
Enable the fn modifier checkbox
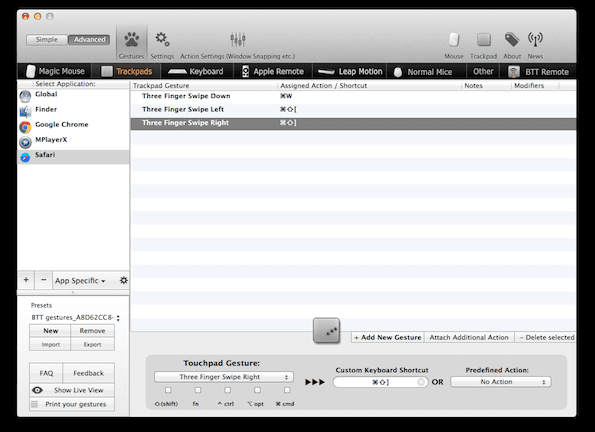(x=198, y=390)
